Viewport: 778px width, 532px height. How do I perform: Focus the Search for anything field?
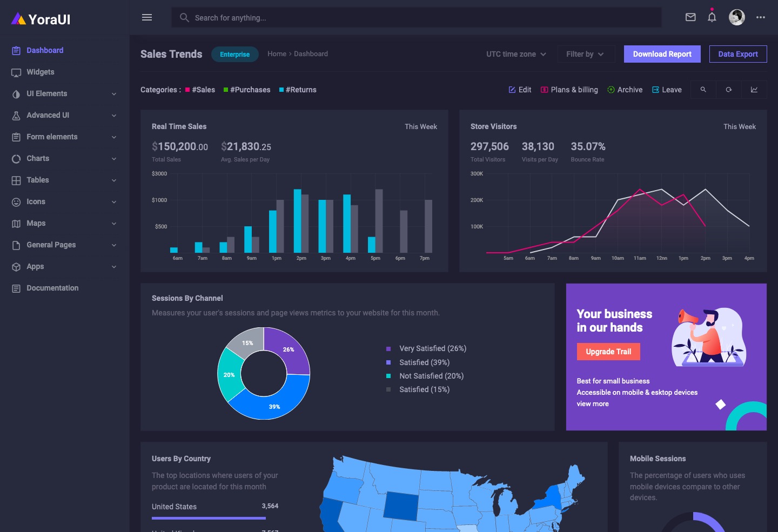(x=416, y=17)
